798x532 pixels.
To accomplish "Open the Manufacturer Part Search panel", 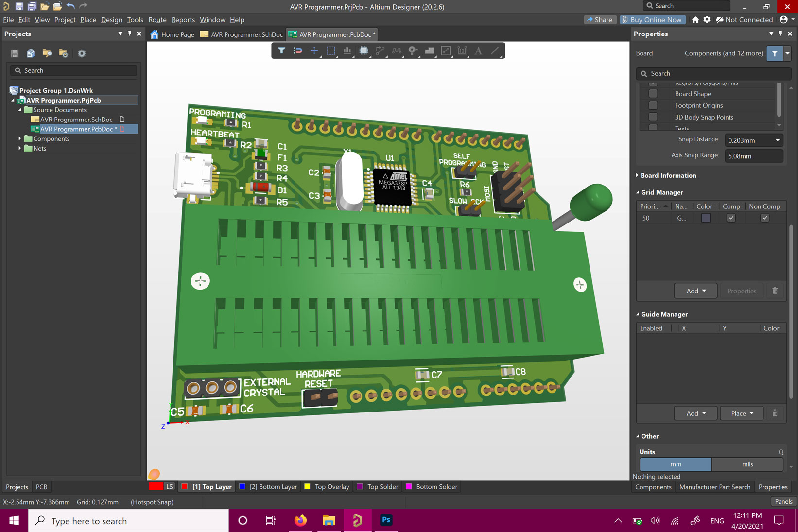I will tap(714, 487).
